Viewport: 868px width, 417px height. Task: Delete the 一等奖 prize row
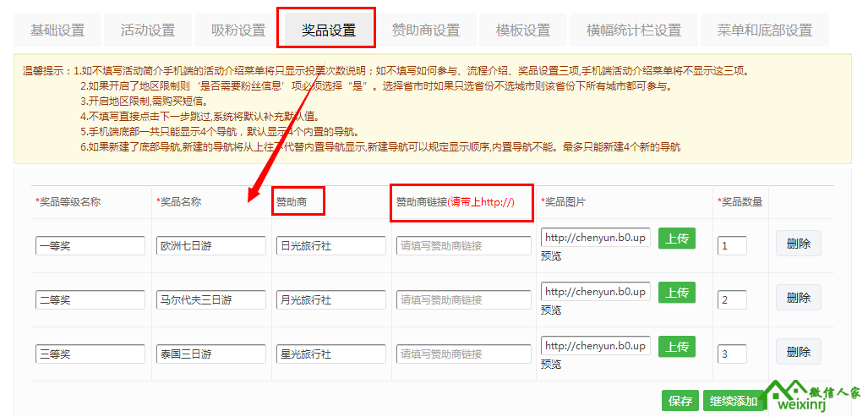click(798, 244)
